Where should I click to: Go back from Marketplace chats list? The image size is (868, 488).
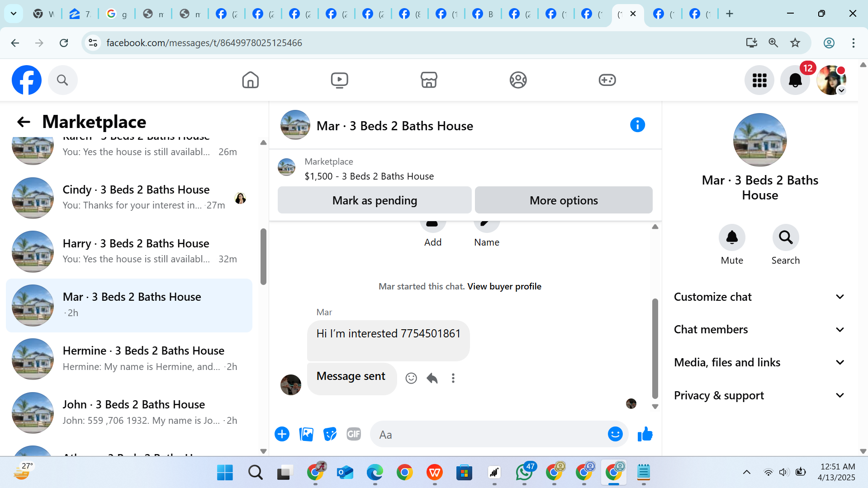(x=24, y=122)
